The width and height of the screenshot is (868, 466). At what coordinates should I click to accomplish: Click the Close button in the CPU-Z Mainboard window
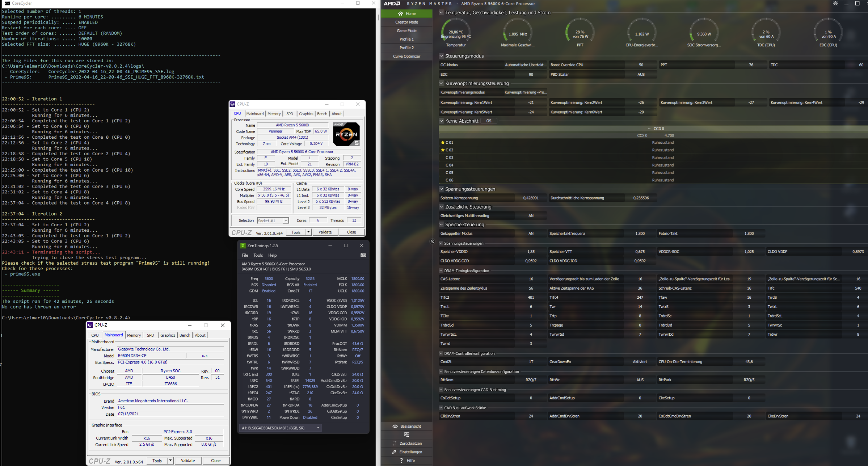(216, 461)
